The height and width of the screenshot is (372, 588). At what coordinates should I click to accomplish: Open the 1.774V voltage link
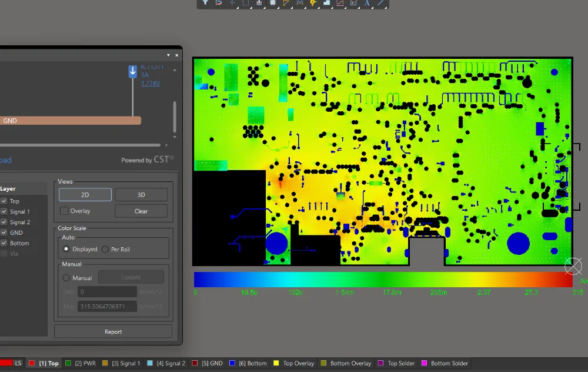[x=151, y=84]
